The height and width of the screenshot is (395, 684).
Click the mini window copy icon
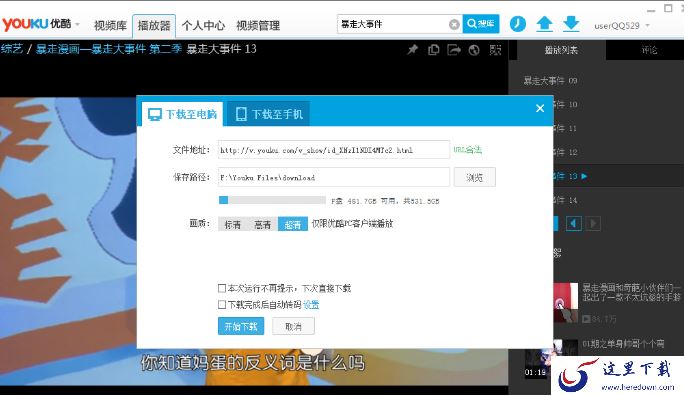434,50
